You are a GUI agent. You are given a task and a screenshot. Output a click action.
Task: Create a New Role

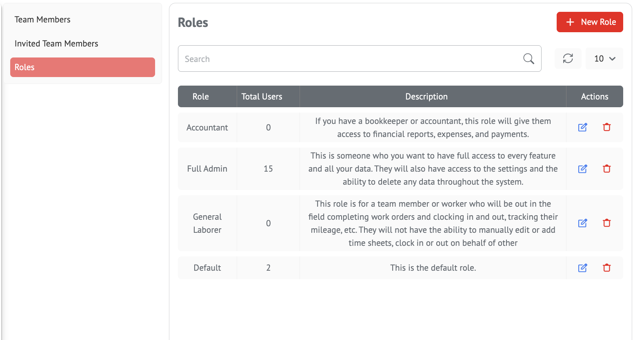(590, 22)
